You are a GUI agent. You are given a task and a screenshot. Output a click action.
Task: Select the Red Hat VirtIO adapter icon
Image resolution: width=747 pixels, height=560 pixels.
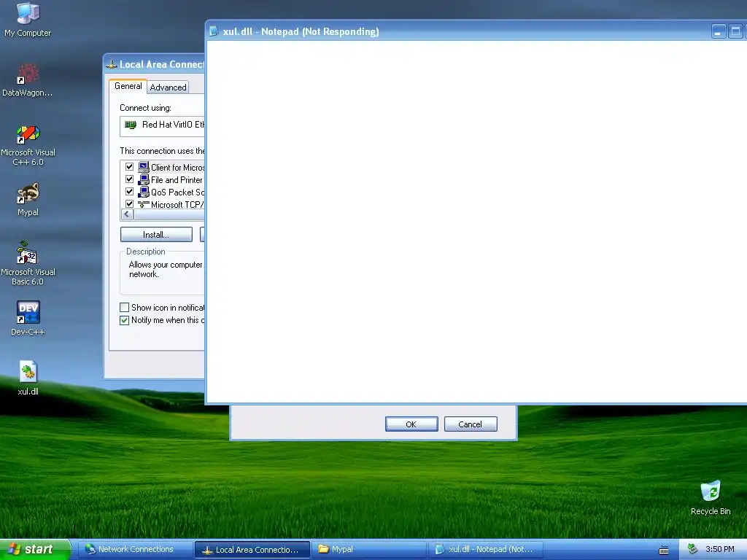130,125
